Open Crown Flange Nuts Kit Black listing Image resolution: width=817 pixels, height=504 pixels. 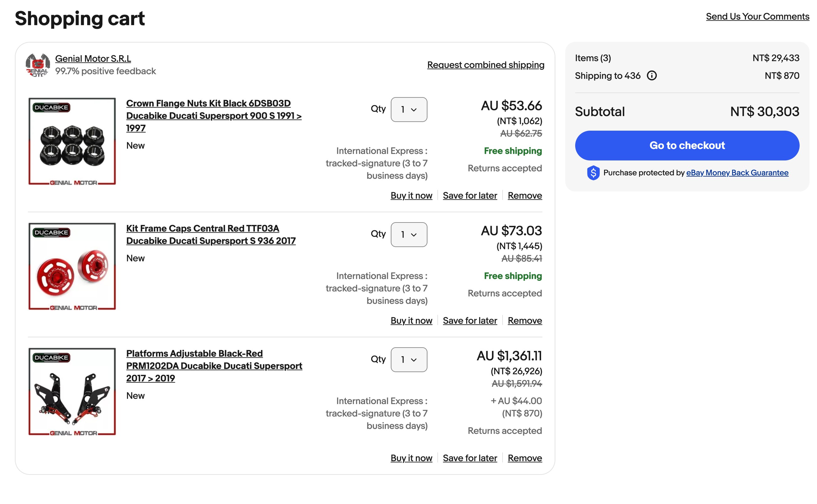(x=214, y=116)
